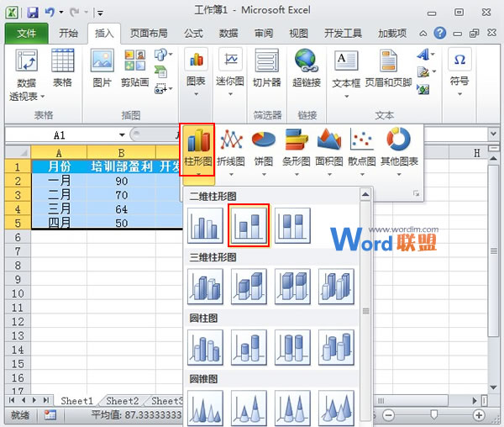The height and width of the screenshot is (427, 504).
Task: Select the clustered column chart option
Action: [205, 225]
